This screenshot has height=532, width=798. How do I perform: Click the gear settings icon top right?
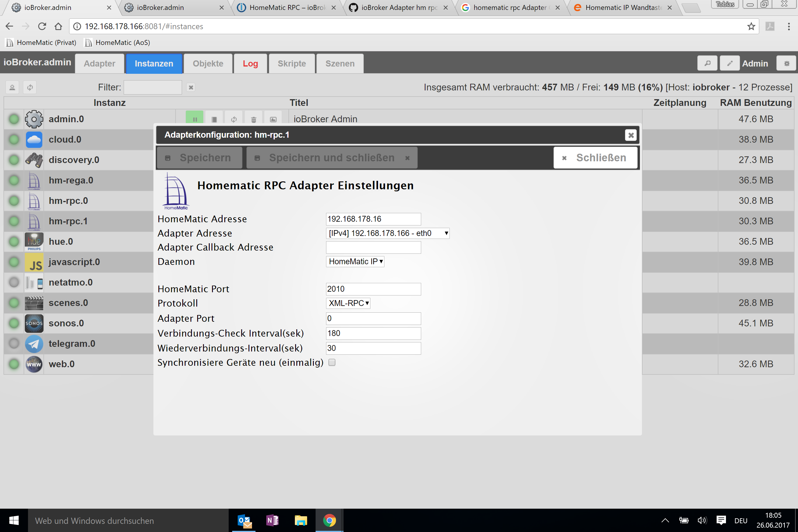pos(786,64)
